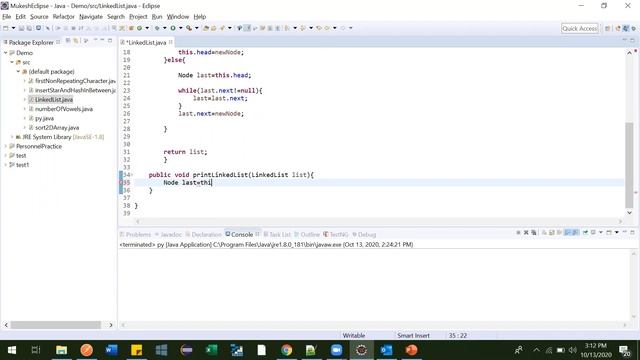This screenshot has width=640, height=360.
Task: Click Collapse All in Package Explorer
Action: [x=68, y=41]
